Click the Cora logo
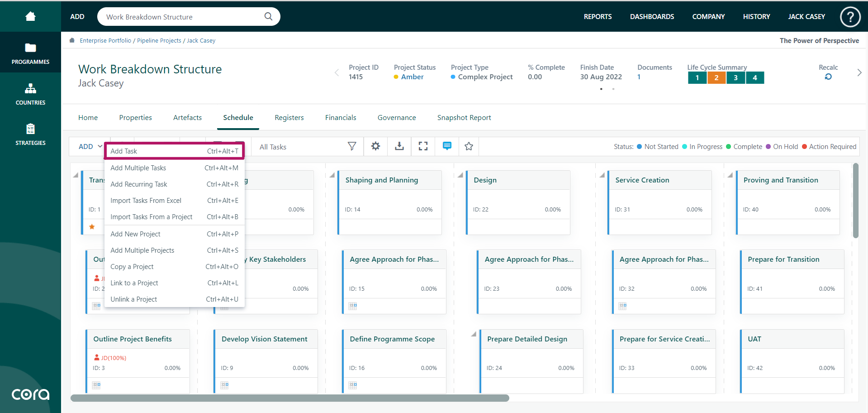The image size is (868, 413). pyautogui.click(x=30, y=394)
